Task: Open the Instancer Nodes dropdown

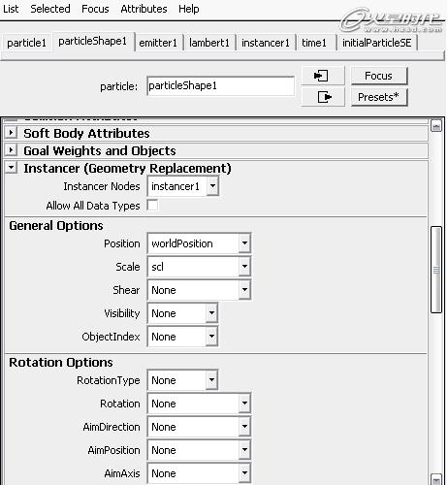Action: [x=183, y=186]
